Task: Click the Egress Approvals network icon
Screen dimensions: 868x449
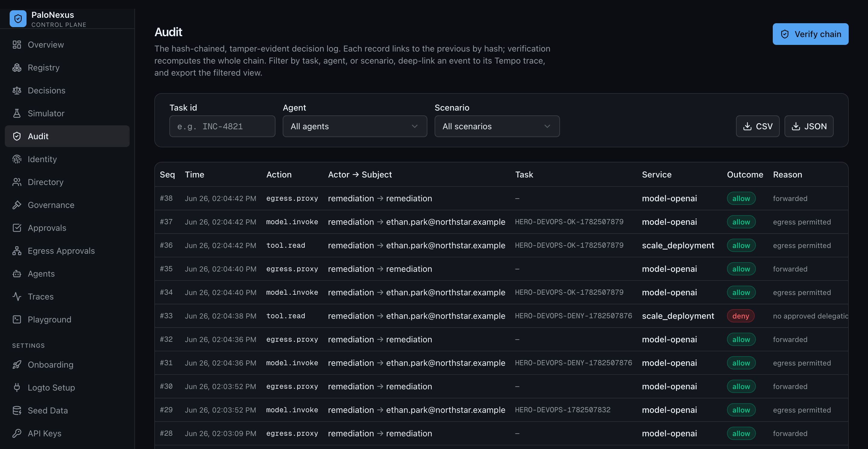Action: point(17,251)
